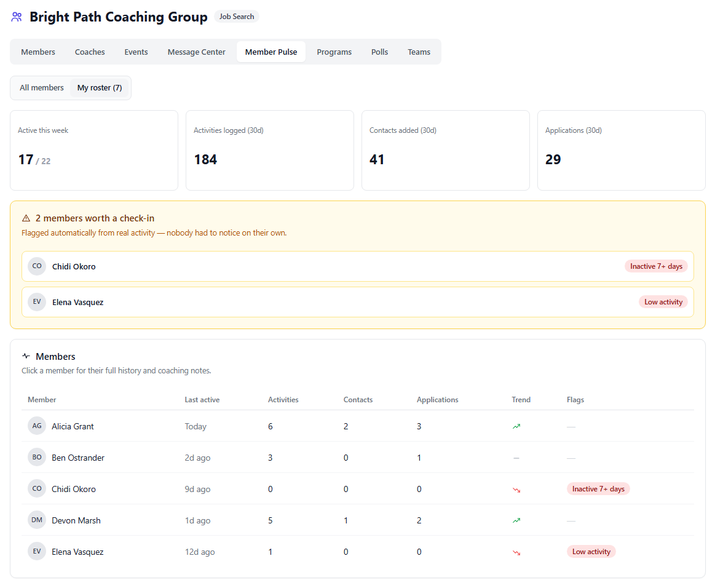Click the '9d ago' last active cell
Viewport: 715px width, 588px height.
point(197,489)
